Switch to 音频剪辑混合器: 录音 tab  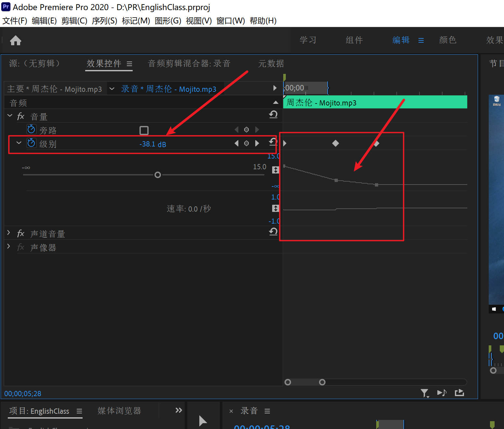[189, 63]
